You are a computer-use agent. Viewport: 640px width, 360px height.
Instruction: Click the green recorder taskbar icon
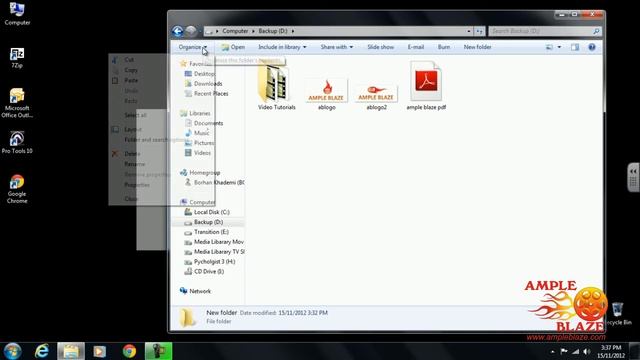(158, 351)
